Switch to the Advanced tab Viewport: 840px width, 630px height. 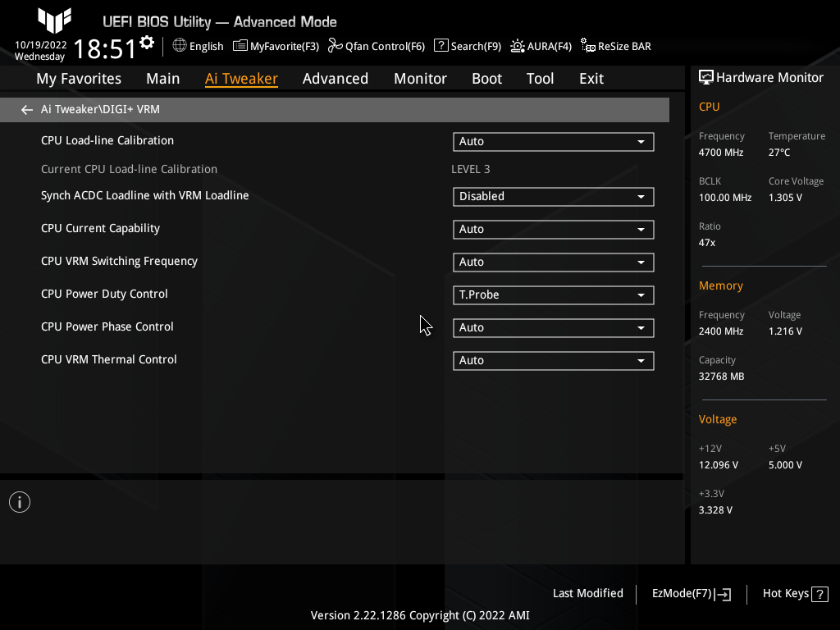[x=335, y=78]
